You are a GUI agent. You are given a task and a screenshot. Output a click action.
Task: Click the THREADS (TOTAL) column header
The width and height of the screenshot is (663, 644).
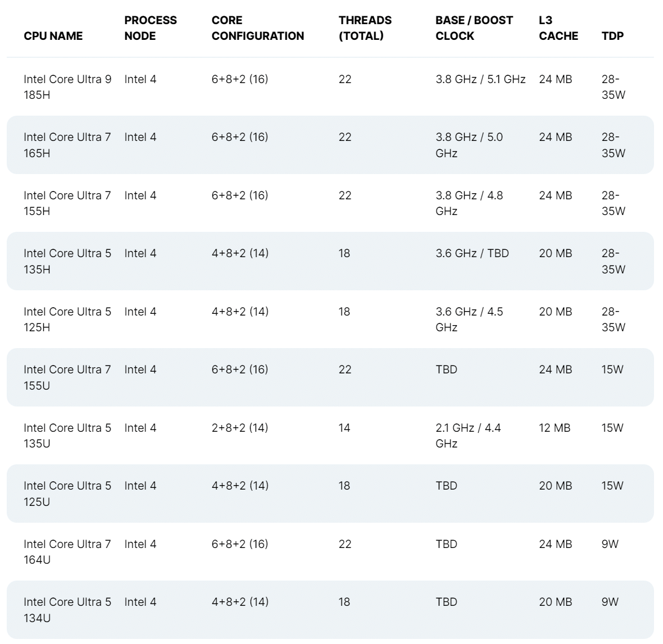point(365,28)
